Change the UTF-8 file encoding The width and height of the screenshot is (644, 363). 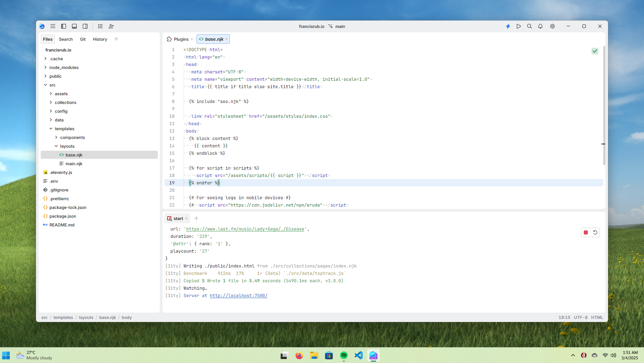tap(581, 317)
